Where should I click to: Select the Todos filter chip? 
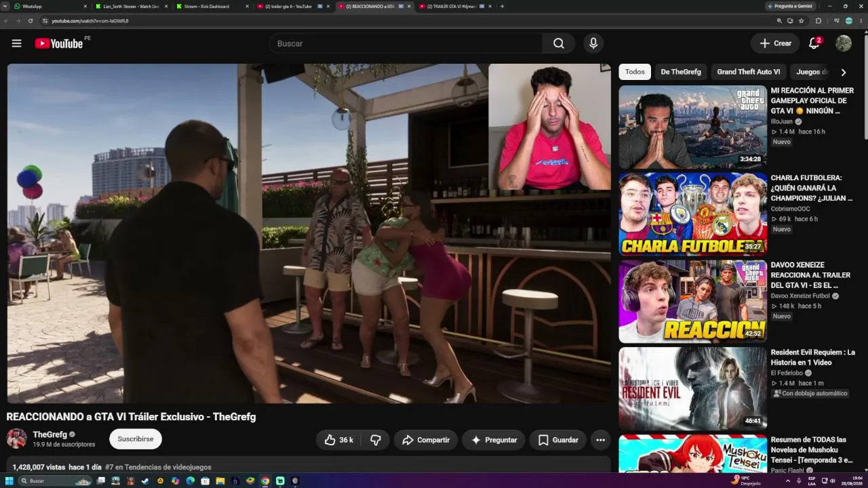pos(635,72)
